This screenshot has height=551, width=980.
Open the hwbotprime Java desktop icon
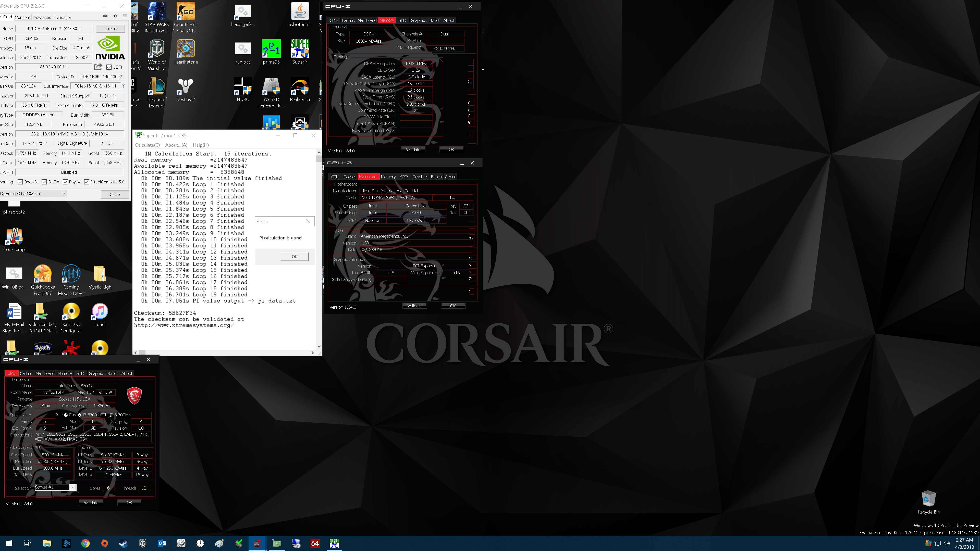point(300,15)
